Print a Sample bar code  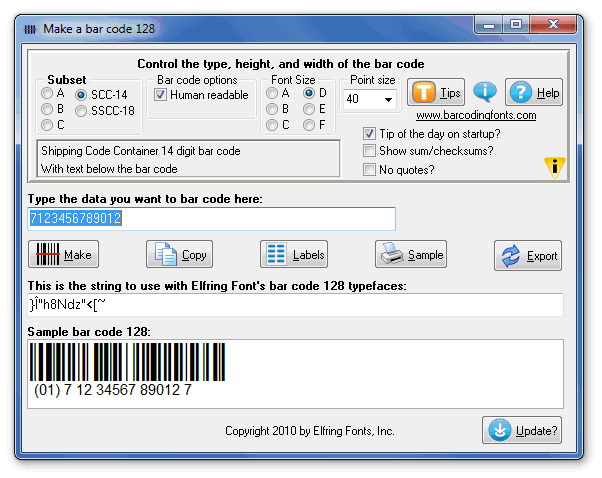click(x=411, y=254)
